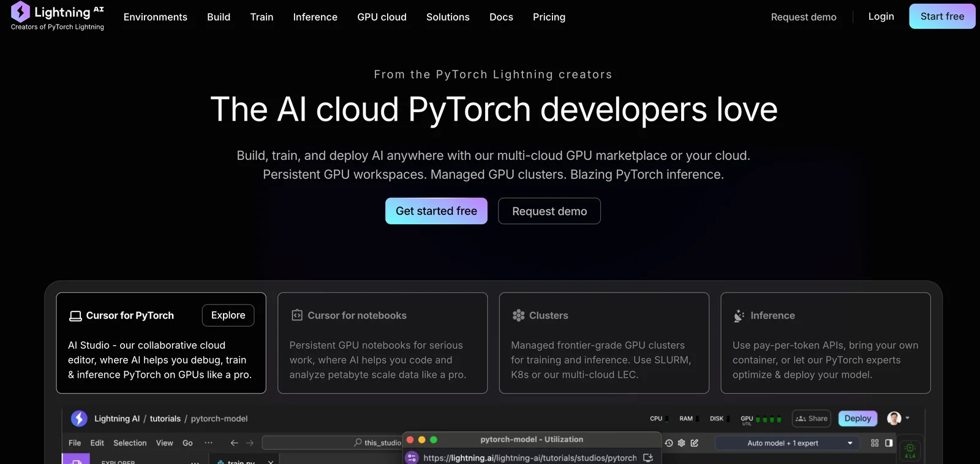Open the Auto model + 1 expert dropdown
This screenshot has width=980, height=464.
coord(788,443)
